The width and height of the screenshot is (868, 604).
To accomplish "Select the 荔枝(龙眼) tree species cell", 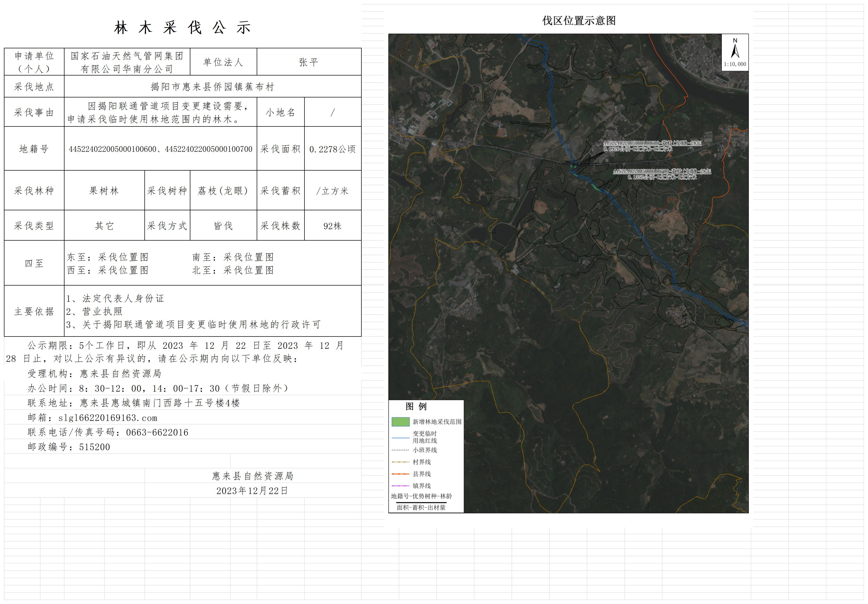I will pyautogui.click(x=223, y=191).
